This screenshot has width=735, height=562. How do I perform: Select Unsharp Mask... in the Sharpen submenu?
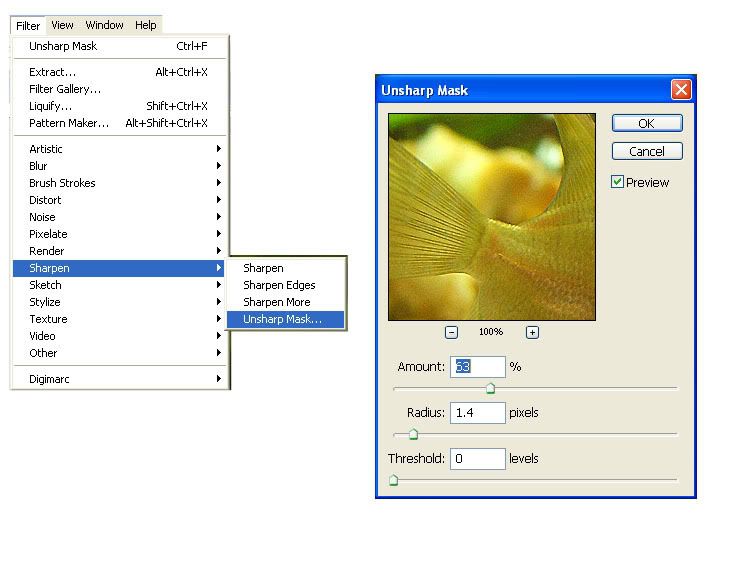pyautogui.click(x=283, y=319)
